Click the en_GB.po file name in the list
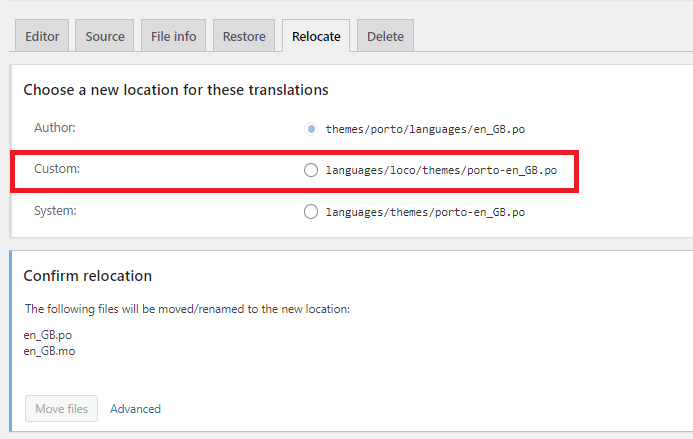The image size is (693, 439). tap(48, 335)
